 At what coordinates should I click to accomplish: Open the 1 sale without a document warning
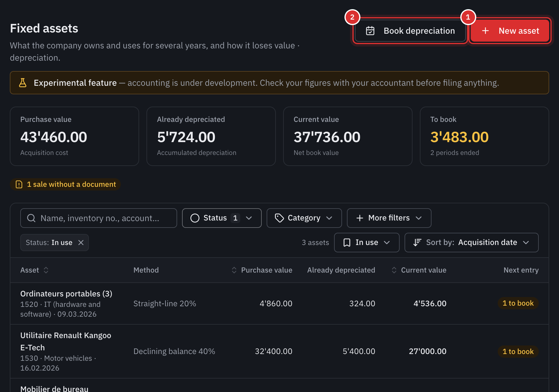click(x=65, y=184)
